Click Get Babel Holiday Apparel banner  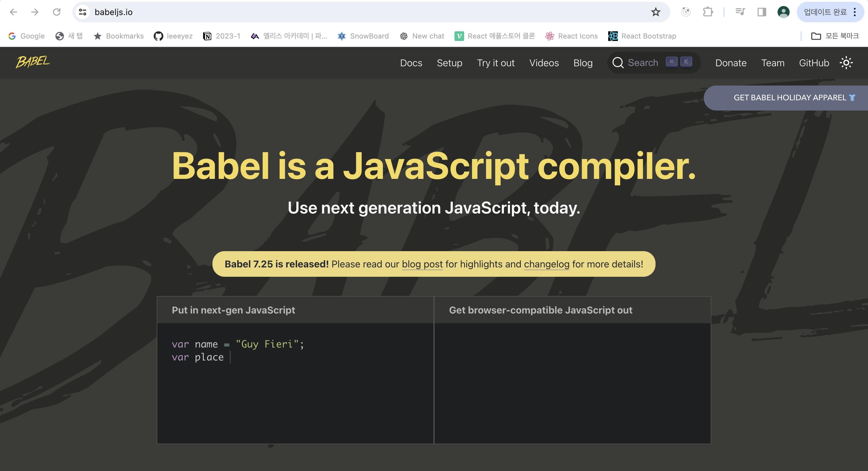pyautogui.click(x=786, y=98)
